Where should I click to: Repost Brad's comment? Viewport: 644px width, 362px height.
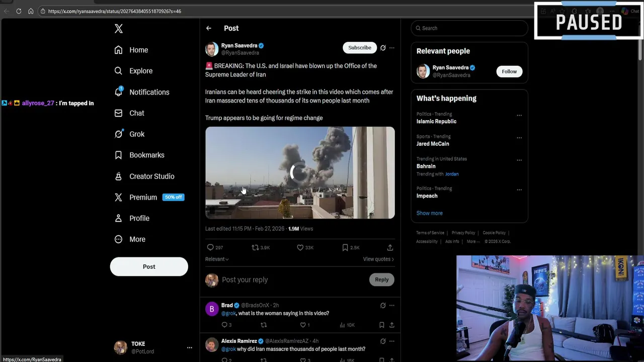point(263,325)
